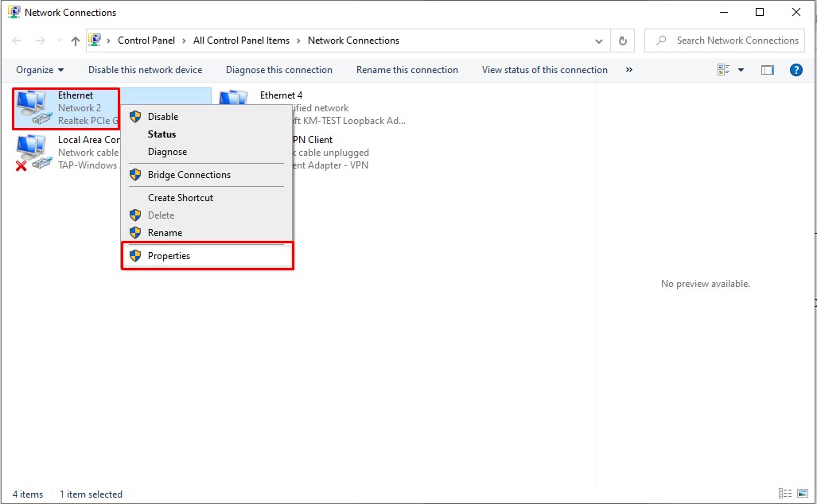The height and width of the screenshot is (504, 817).
Task: Click Diagnose this connection button
Action: pyautogui.click(x=279, y=70)
